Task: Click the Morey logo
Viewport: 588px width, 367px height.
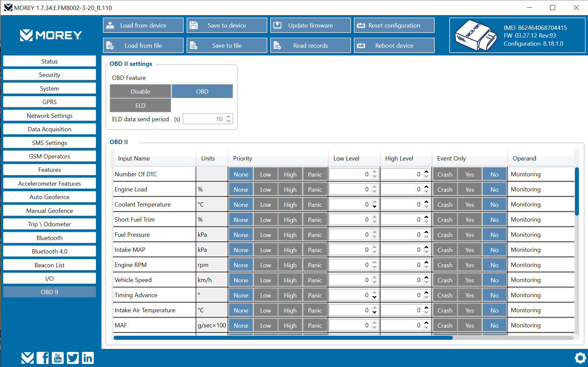Action: [51, 35]
